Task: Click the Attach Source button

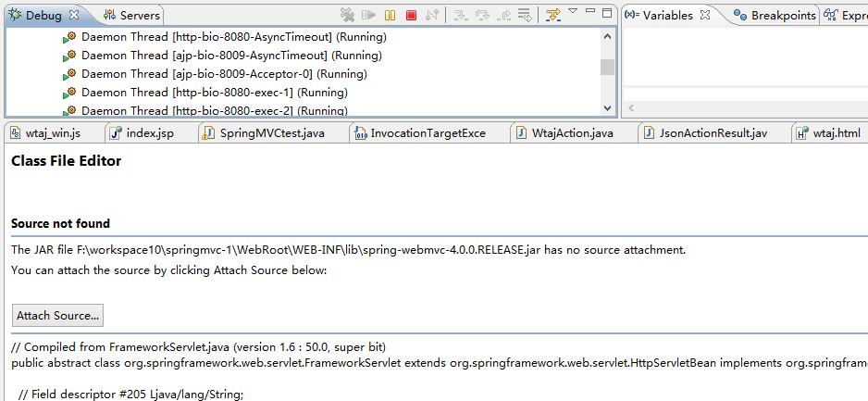Action: (57, 315)
